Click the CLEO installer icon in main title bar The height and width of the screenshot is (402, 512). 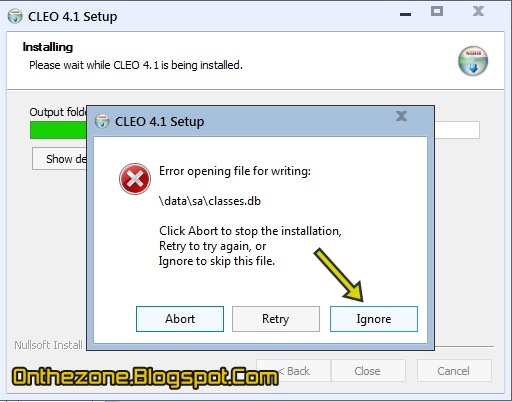(15, 16)
